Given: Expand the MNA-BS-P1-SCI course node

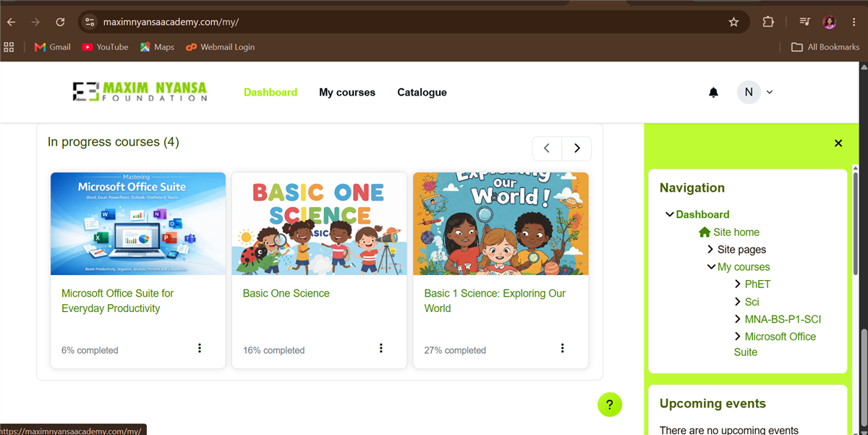Looking at the screenshot, I should click(738, 318).
